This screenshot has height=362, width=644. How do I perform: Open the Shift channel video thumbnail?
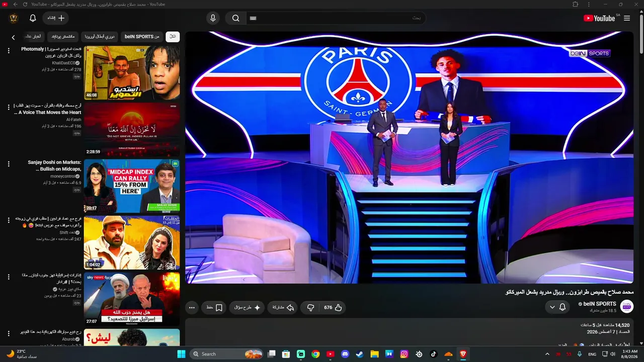pos(132,242)
